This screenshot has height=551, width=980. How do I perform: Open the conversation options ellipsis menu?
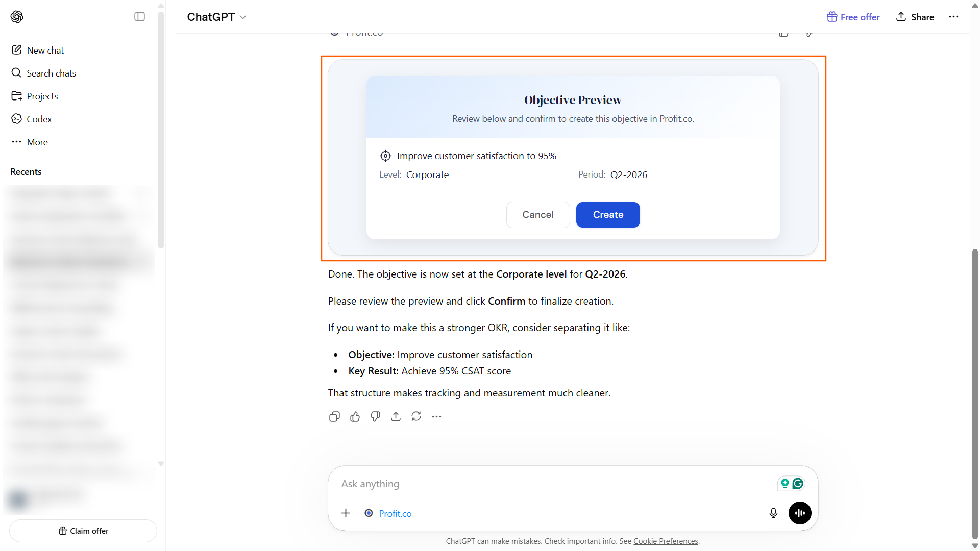tap(953, 17)
